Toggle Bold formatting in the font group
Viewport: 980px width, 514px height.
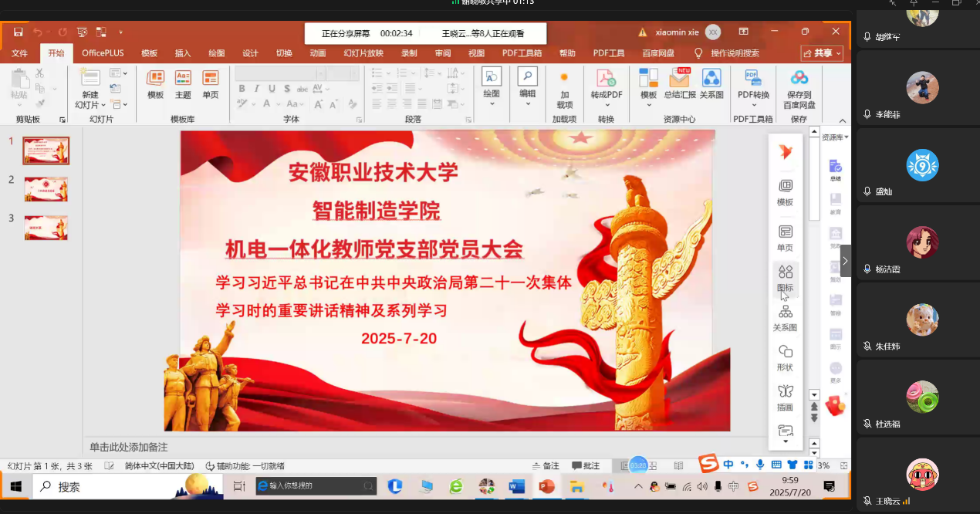(242, 89)
